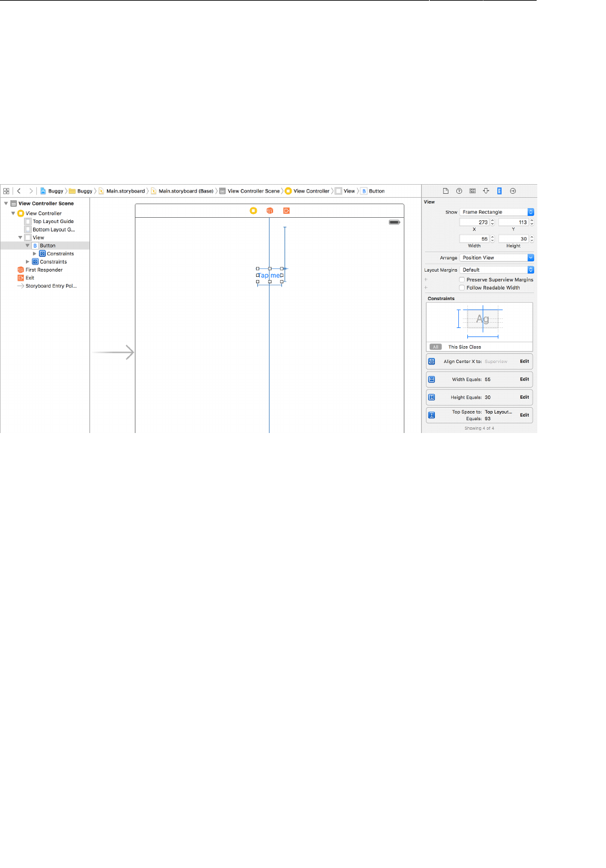This screenshot has height=868, width=606.
Task: Enable Preserve Superview Margins checkbox
Action: [461, 280]
